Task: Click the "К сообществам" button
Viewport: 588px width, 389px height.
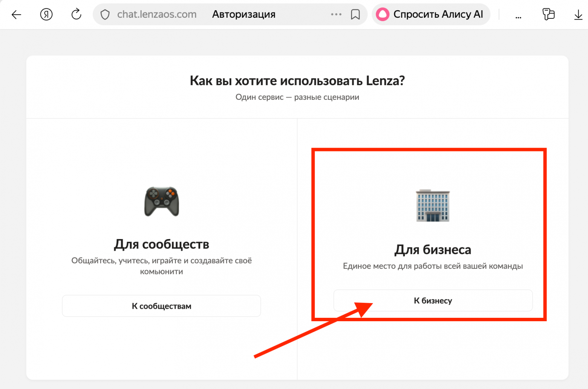Action: [161, 306]
